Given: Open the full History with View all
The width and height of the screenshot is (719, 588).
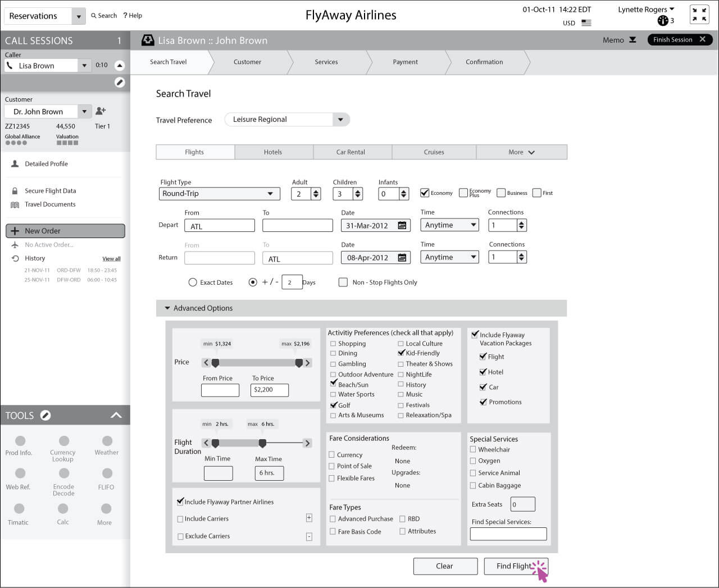Looking at the screenshot, I should click(x=111, y=258).
